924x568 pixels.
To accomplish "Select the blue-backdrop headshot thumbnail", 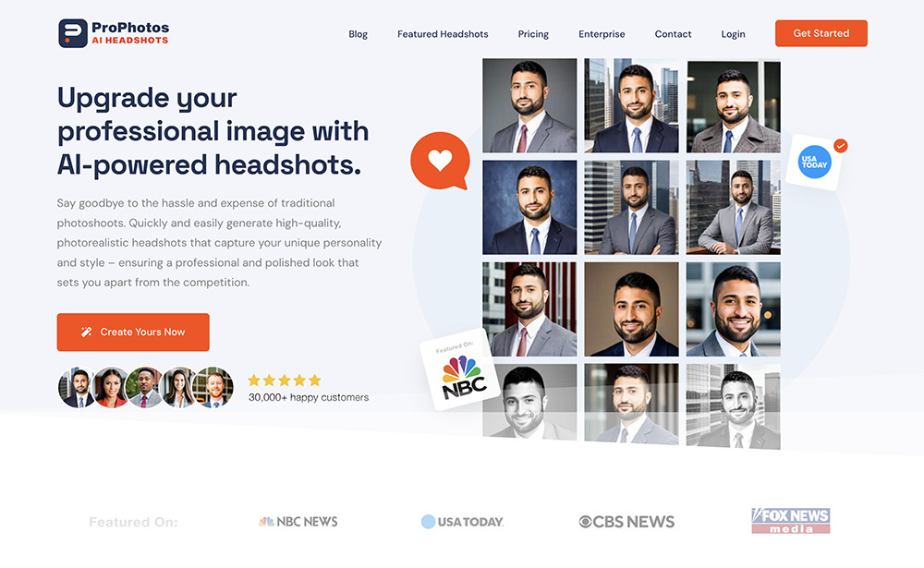I will click(x=529, y=208).
